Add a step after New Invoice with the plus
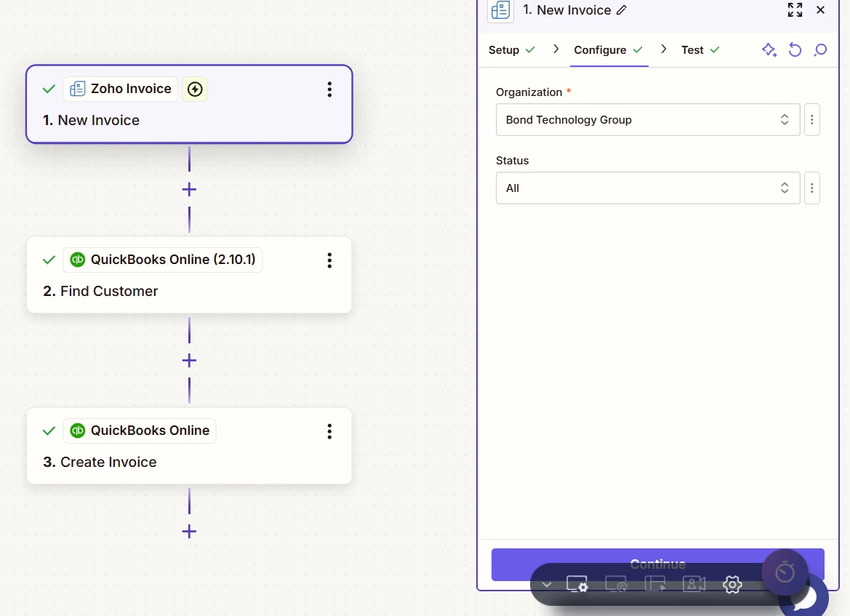The height and width of the screenshot is (616, 850). tap(189, 189)
